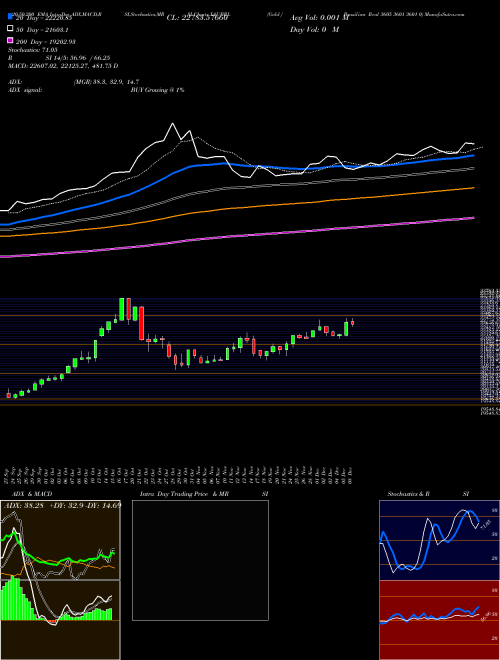
Task: Open the ADX & MACD indicator panel chart
Action: point(60,580)
